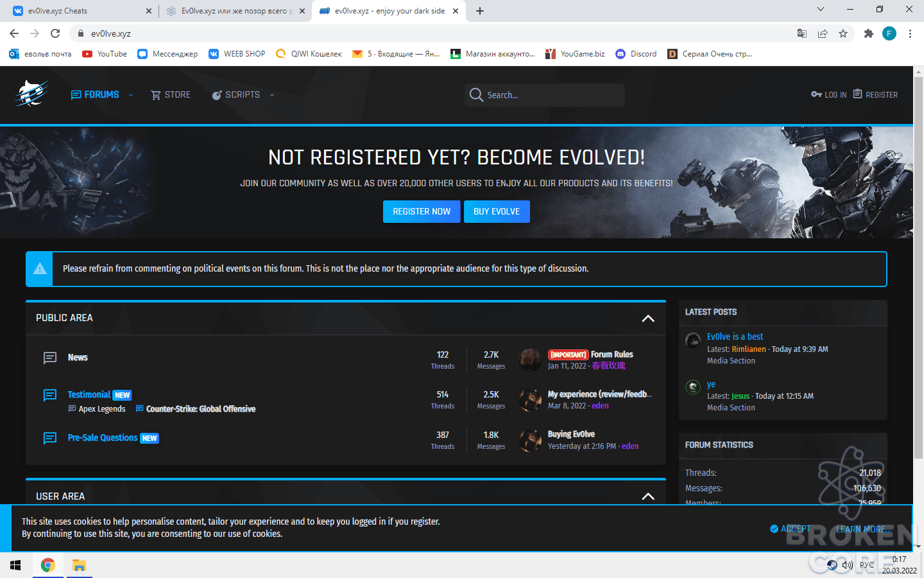Image resolution: width=924 pixels, height=578 pixels.
Task: Go back in browser history
Action: tap(14, 33)
